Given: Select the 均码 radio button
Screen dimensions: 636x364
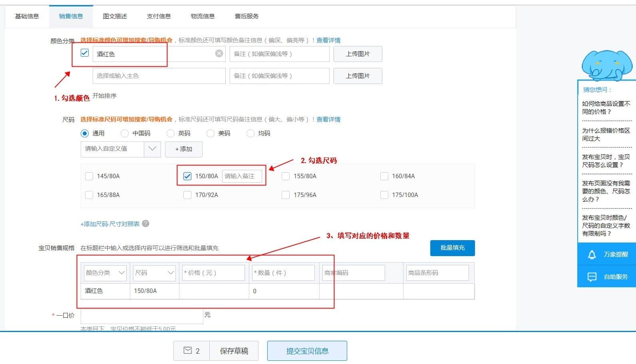Looking at the screenshot, I should 250,133.
